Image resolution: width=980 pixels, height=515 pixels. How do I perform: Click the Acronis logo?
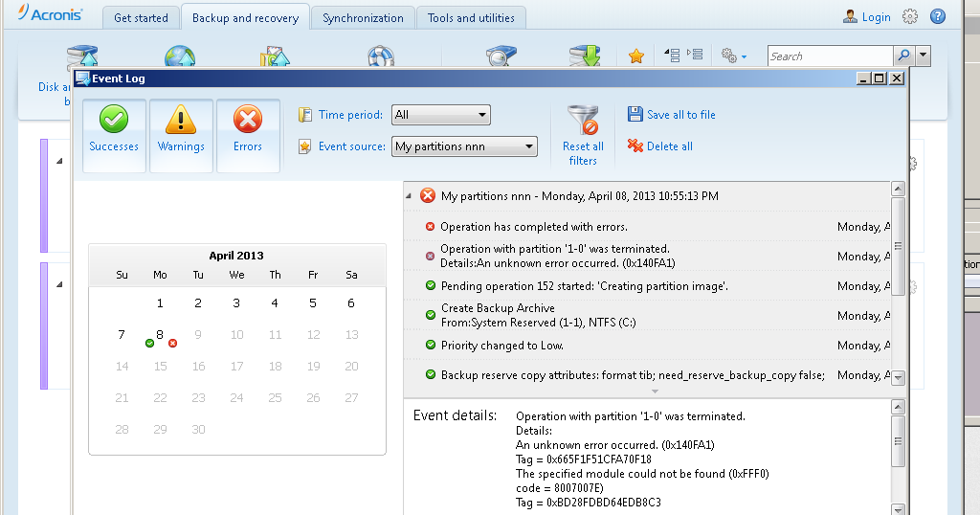tap(50, 13)
